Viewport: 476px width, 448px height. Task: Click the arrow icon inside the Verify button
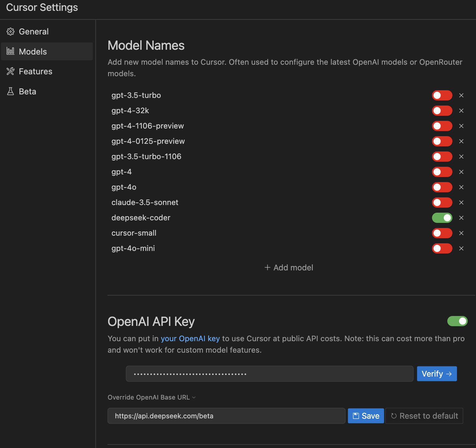tap(450, 373)
